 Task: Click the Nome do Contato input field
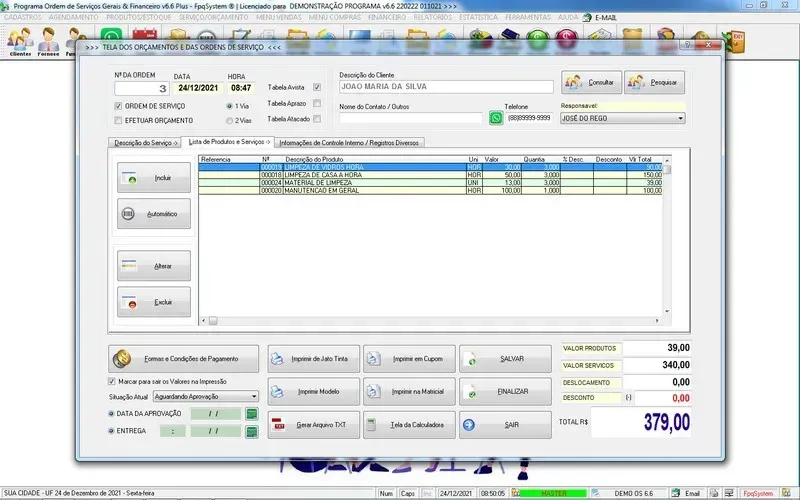coord(410,118)
